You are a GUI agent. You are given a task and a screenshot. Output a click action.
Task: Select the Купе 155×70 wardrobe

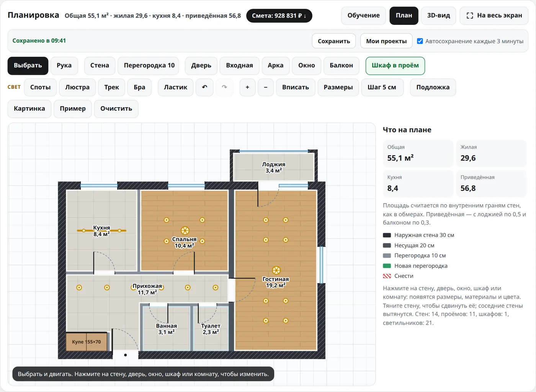coord(87,341)
